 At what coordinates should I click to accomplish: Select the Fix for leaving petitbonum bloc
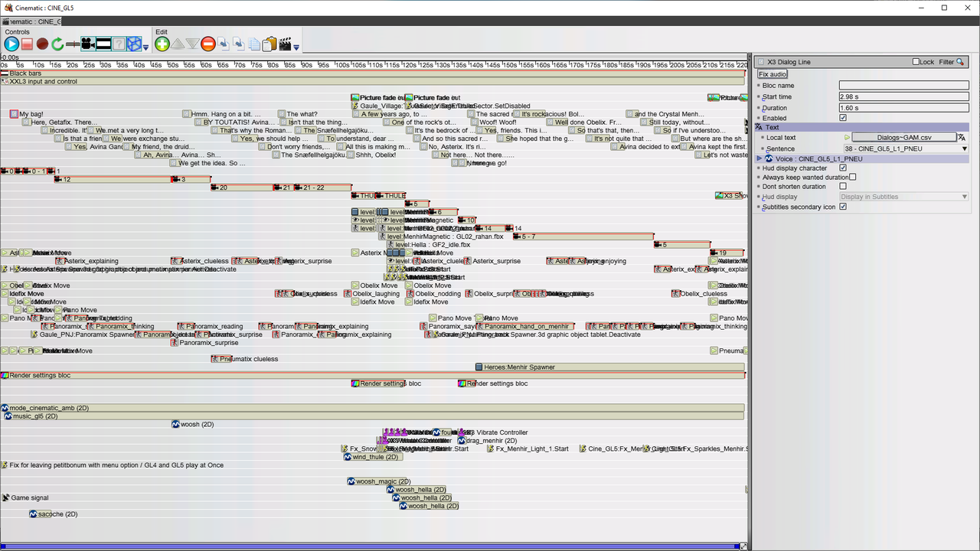point(113,465)
